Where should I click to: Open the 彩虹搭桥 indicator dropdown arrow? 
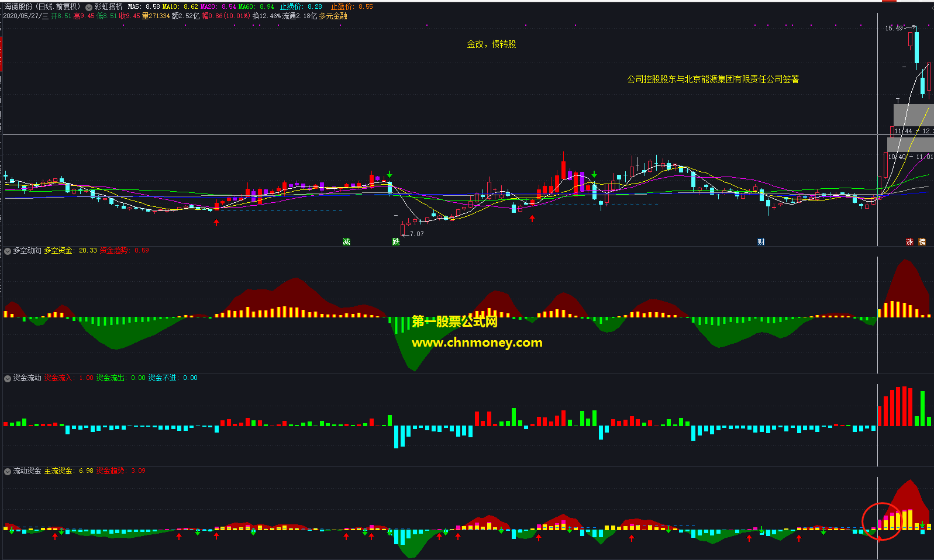tap(89, 7)
